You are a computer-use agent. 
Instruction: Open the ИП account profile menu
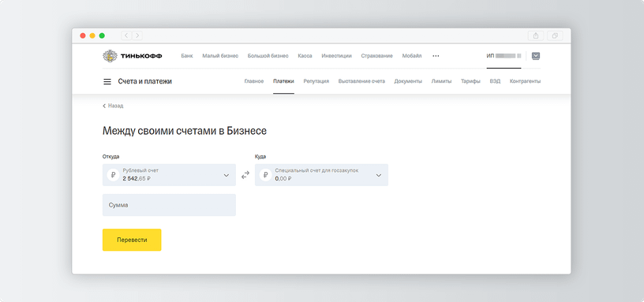pos(504,56)
